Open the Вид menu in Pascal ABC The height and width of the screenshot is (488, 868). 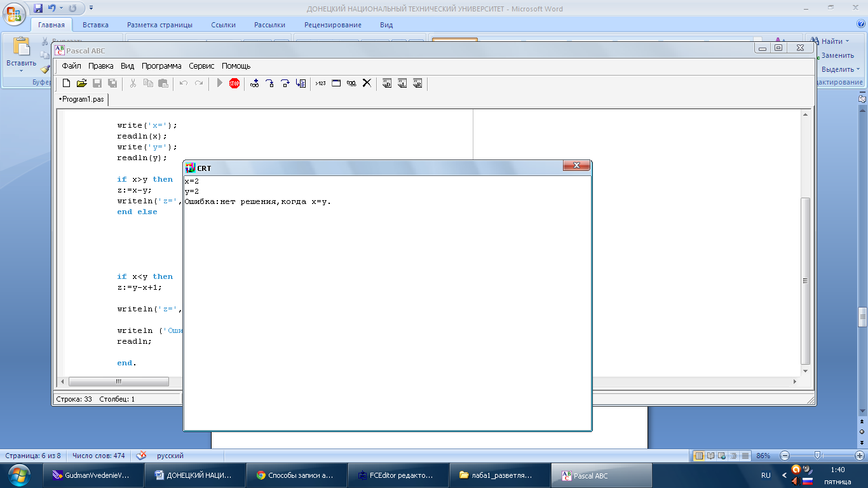[128, 66]
